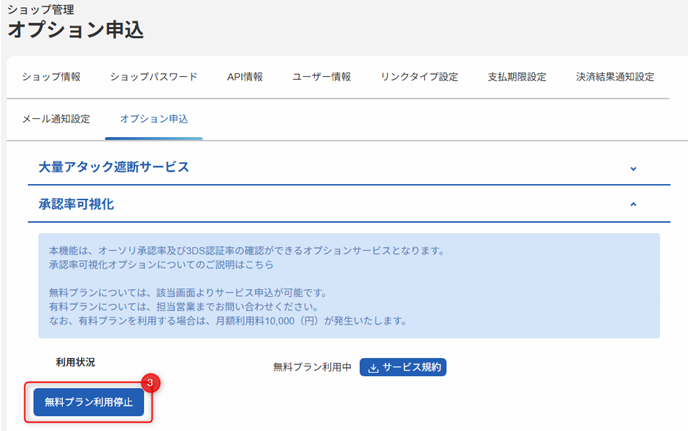The width and height of the screenshot is (690, 431).
Task: Go to リンクタイプ設定 tab
Action: pos(419,77)
